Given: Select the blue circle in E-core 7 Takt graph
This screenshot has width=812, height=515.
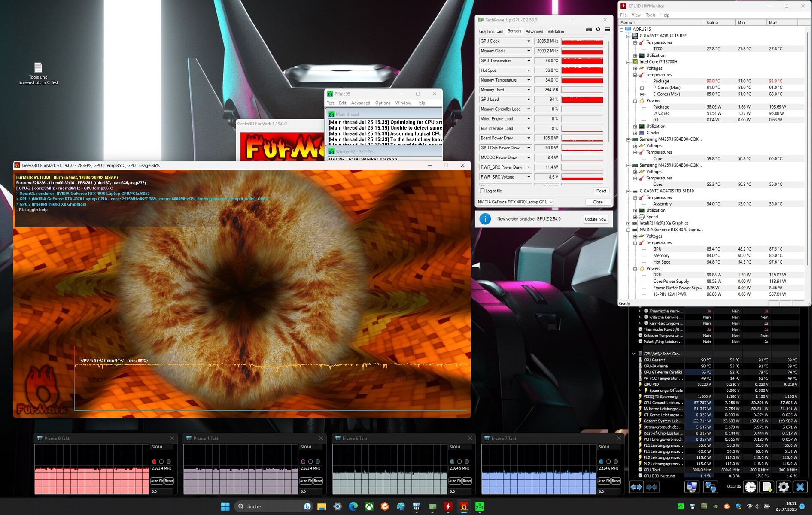Looking at the screenshot, I should pos(601,461).
